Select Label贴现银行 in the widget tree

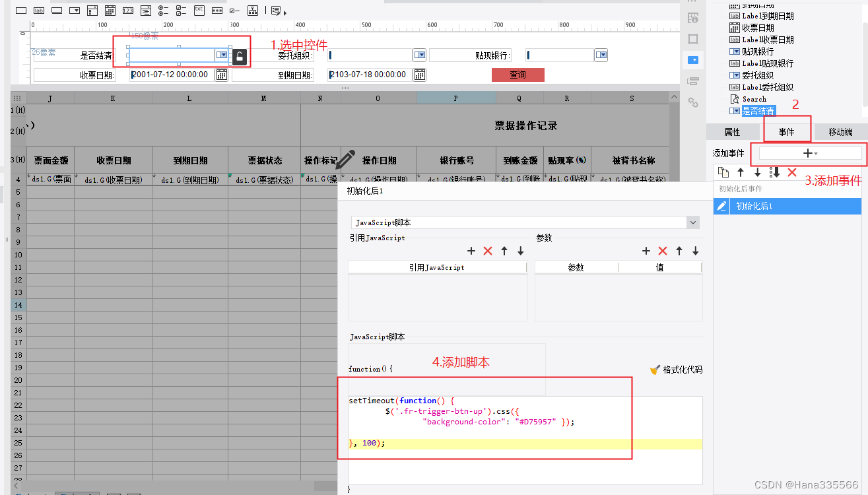[x=768, y=63]
